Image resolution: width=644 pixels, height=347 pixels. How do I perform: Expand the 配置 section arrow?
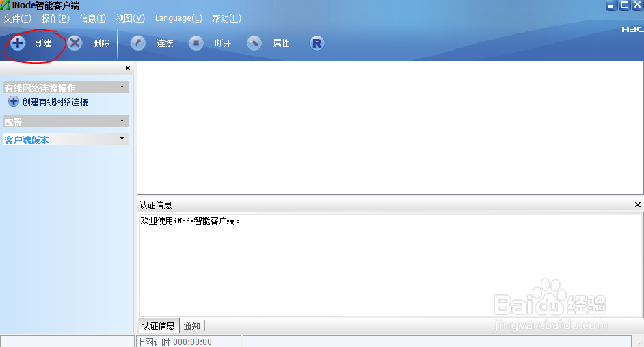[122, 121]
